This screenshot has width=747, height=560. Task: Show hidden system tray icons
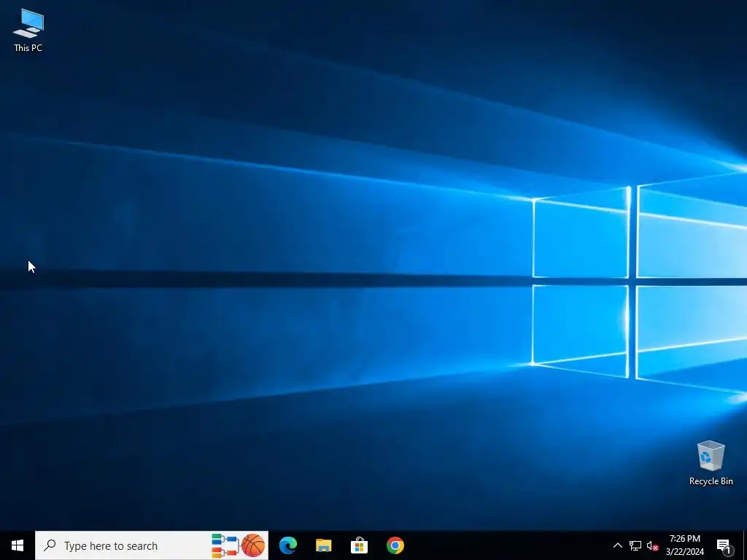coord(617,545)
